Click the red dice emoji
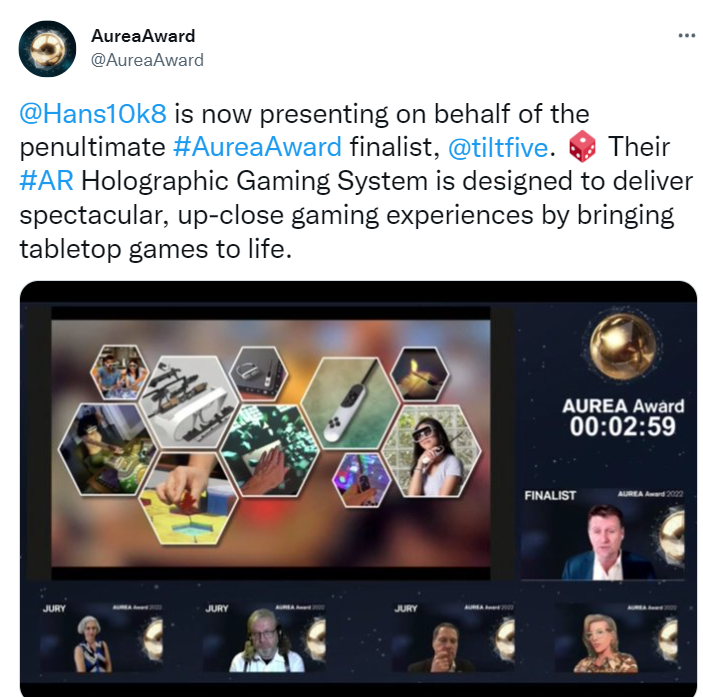Viewport: 703px width, 697px height. 582,147
